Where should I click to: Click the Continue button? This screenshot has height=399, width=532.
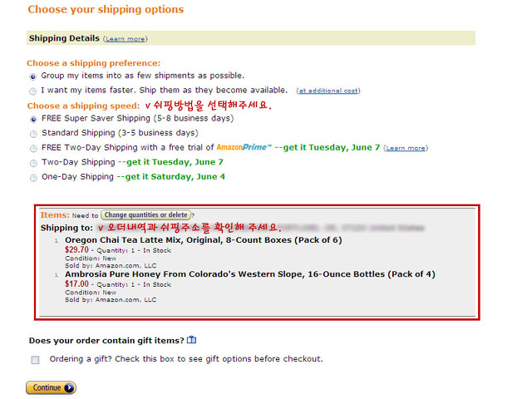(51, 388)
